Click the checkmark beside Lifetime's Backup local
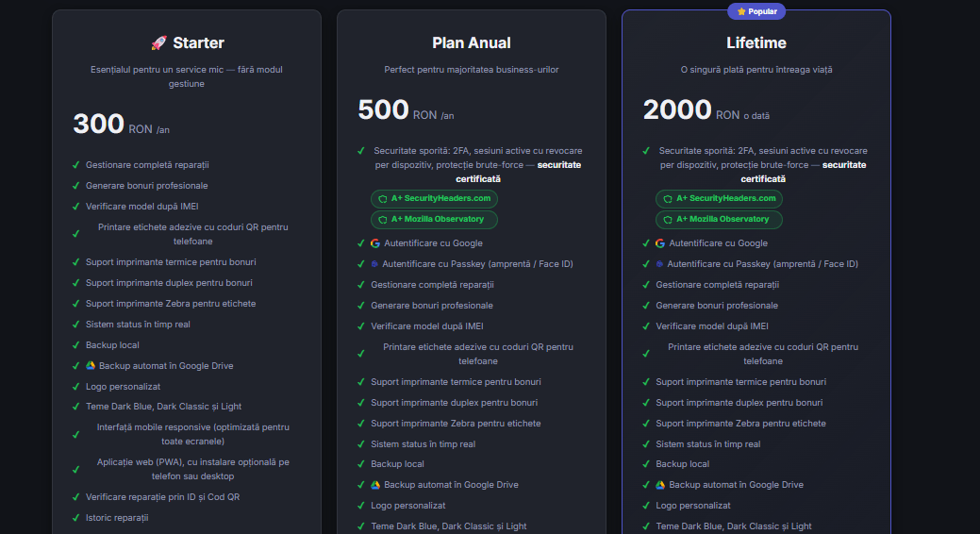The width and height of the screenshot is (980, 534). [645, 464]
